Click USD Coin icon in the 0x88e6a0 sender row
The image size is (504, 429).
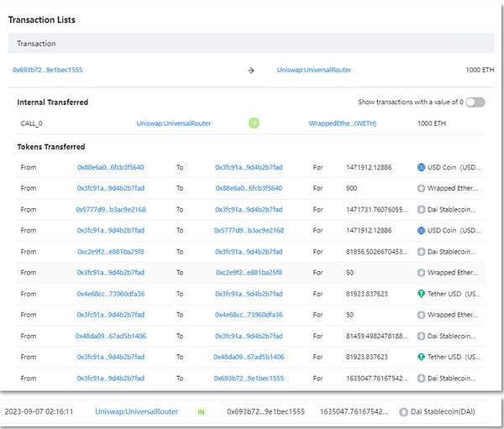(x=422, y=167)
